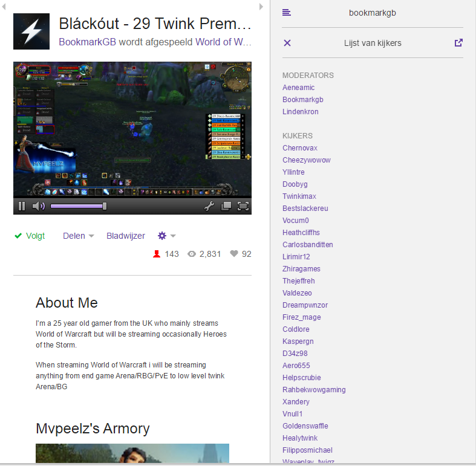Collapse the right panel with the arrow

[x=261, y=7]
